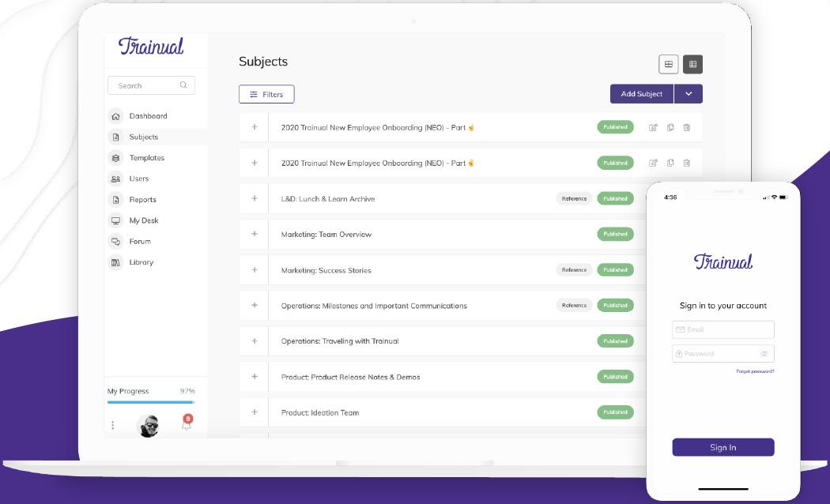Click the Library books icon
Image resolution: width=830 pixels, height=504 pixels.
(x=115, y=262)
